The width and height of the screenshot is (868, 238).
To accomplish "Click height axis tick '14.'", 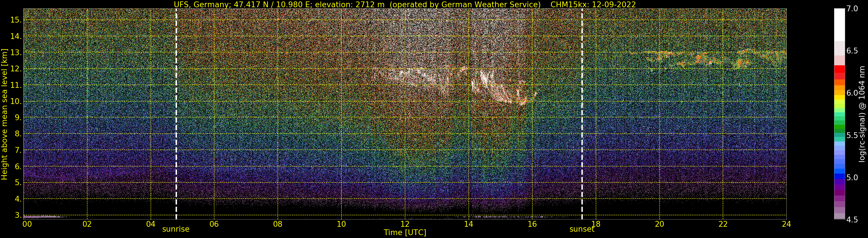I will click(x=16, y=36).
